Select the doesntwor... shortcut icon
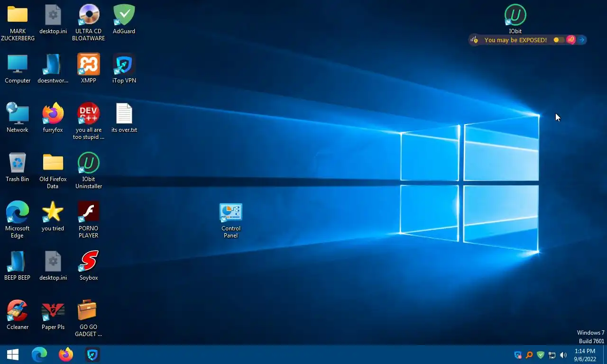 coord(53,64)
